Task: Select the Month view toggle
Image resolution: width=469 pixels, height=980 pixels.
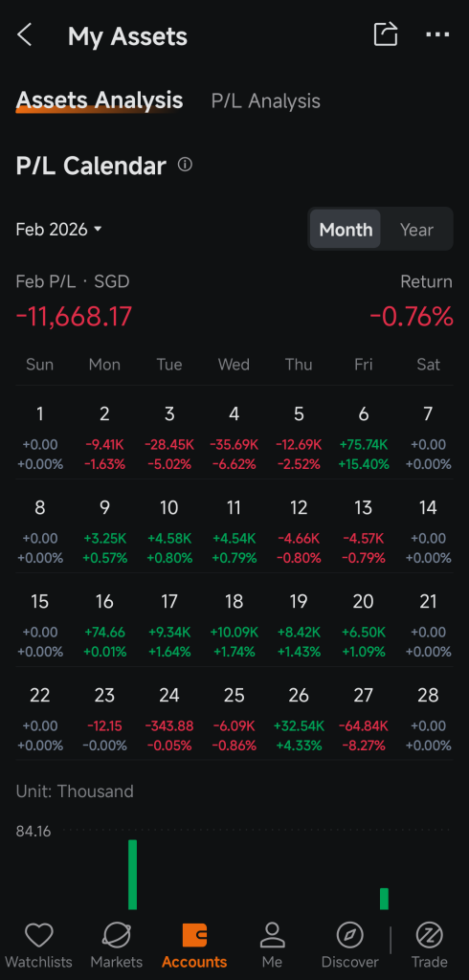Action: [346, 230]
